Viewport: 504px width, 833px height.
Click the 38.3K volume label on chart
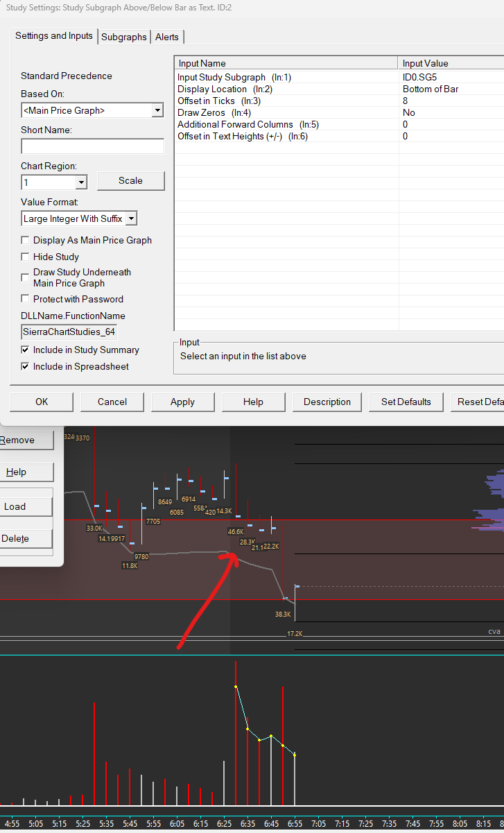(283, 614)
